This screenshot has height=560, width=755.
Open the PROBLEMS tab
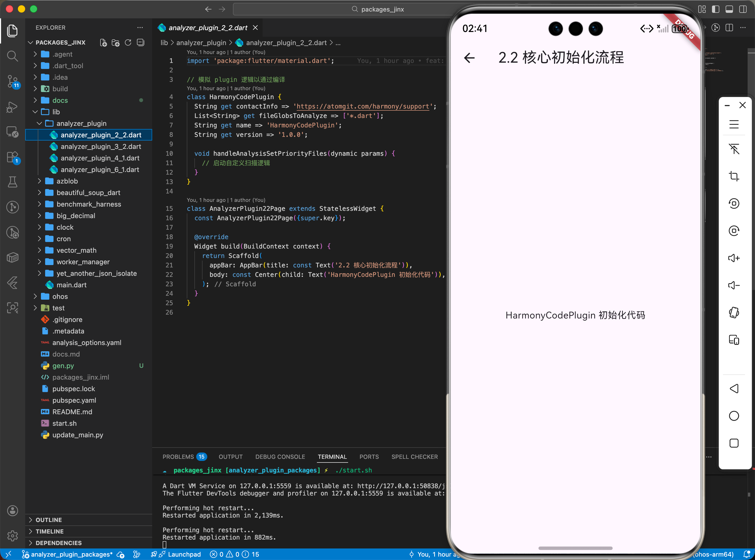click(x=178, y=457)
